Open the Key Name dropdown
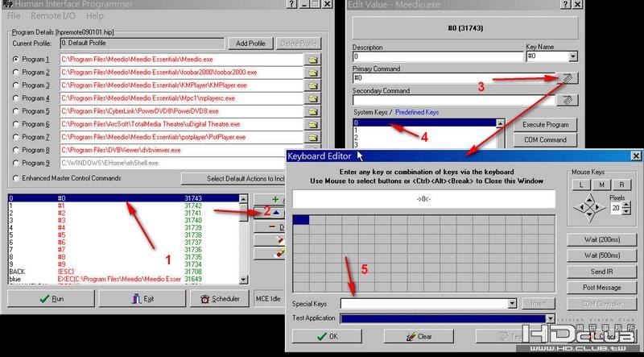The width and height of the screenshot is (644, 357). [573, 56]
